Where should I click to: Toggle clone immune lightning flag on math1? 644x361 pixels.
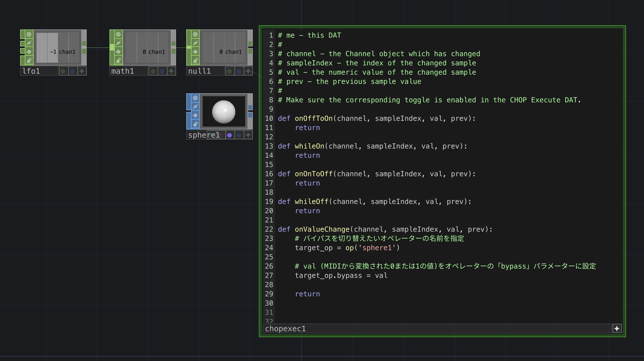coord(118,43)
